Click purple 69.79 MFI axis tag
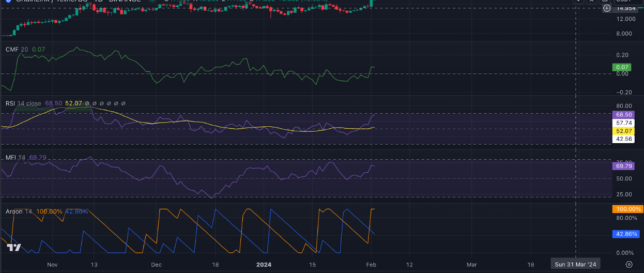The width and height of the screenshot is (644, 273). click(624, 166)
